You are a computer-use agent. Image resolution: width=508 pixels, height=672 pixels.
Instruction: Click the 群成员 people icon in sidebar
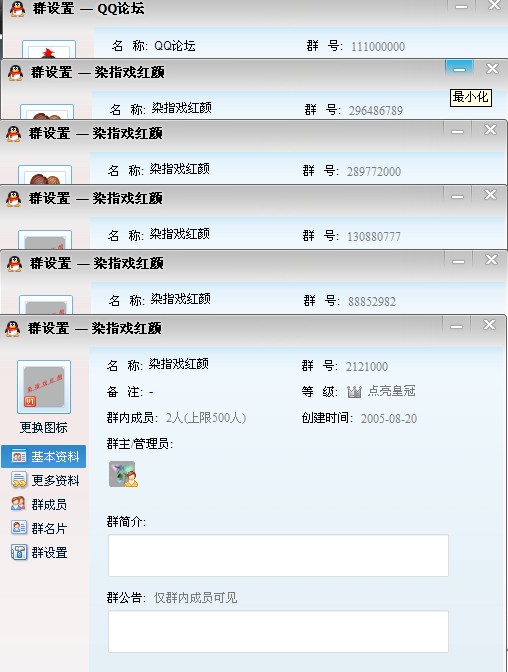(x=18, y=504)
